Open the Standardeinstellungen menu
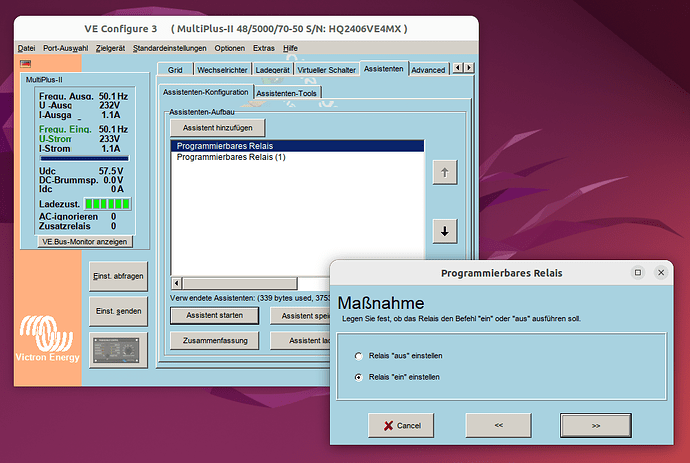Viewport: 690px width, 463px height. click(x=169, y=48)
